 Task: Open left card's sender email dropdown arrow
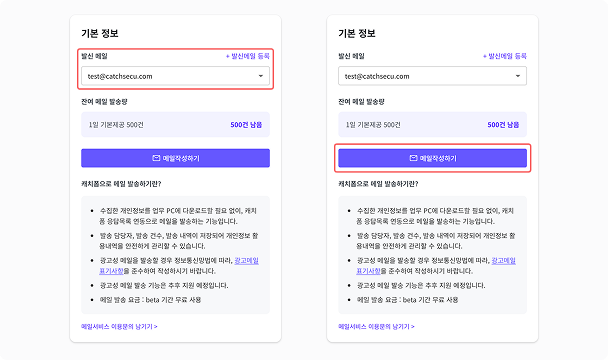click(x=261, y=76)
